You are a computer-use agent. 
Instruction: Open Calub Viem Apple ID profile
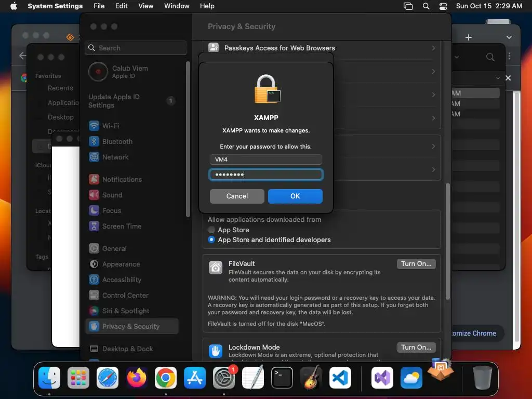[118, 72]
